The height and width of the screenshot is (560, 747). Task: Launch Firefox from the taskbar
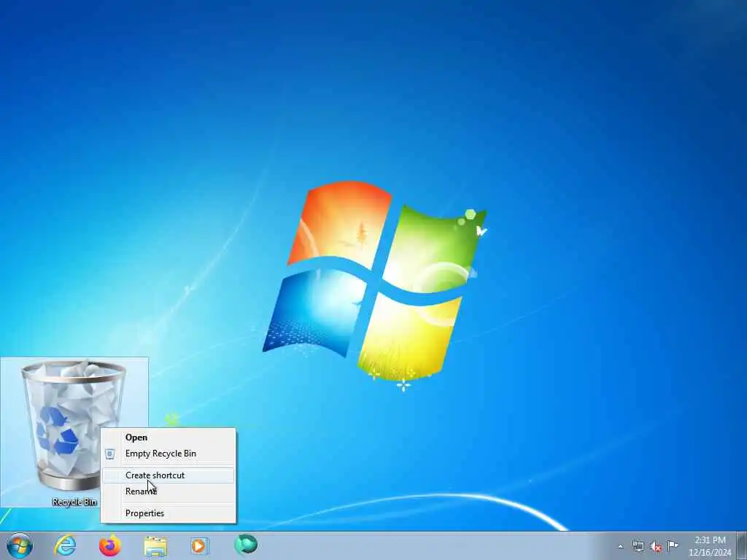click(109, 545)
